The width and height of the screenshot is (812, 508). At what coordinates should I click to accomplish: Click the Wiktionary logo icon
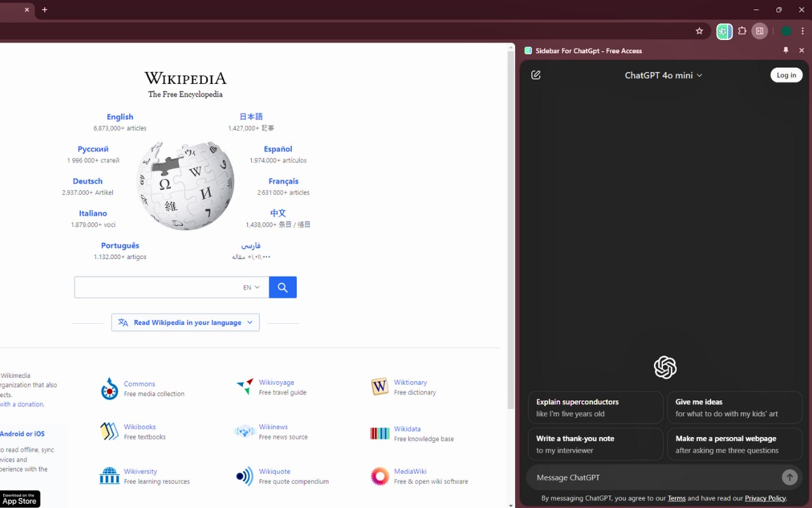(379, 387)
